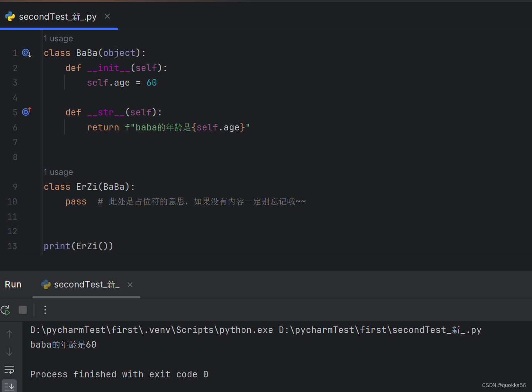Screen dimensions: 532x392
Task: Click the '1 usage' hint above class ErZi
Action: (58, 172)
